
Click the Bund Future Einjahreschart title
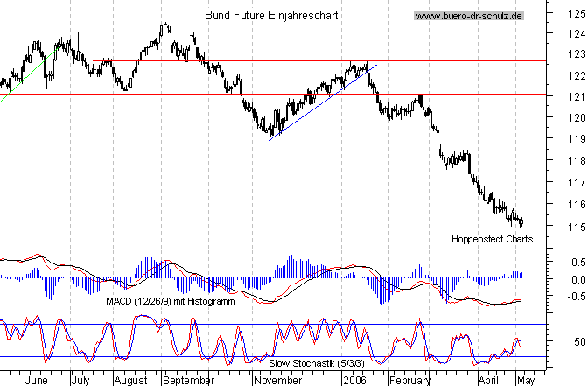(x=270, y=16)
